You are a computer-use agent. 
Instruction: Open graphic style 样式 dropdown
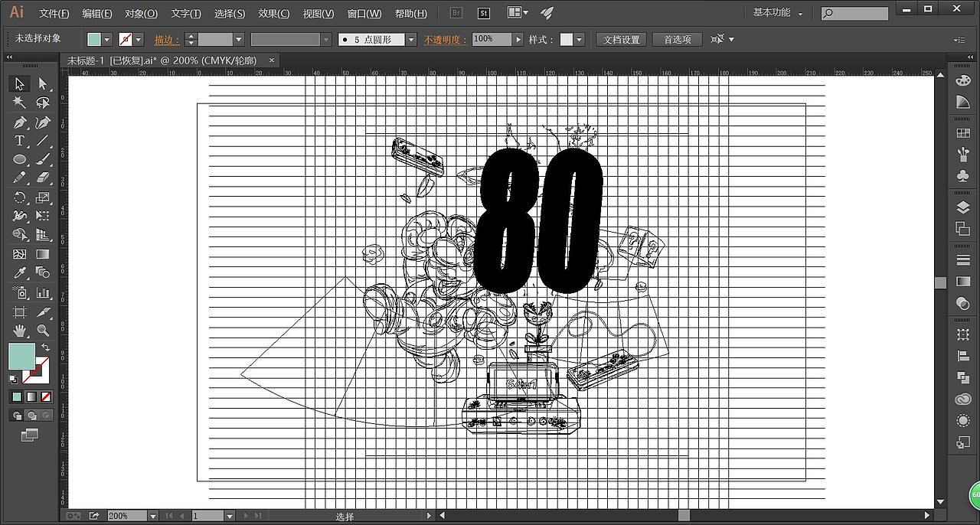click(x=580, y=39)
